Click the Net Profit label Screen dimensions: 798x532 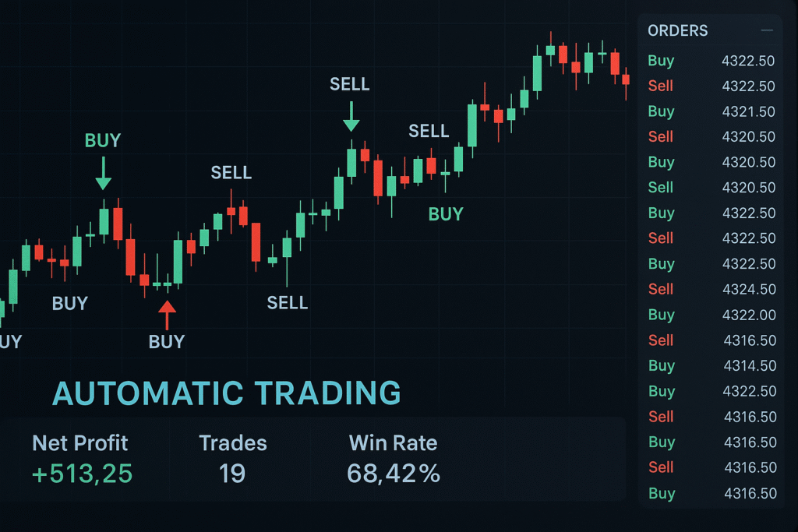(80, 443)
